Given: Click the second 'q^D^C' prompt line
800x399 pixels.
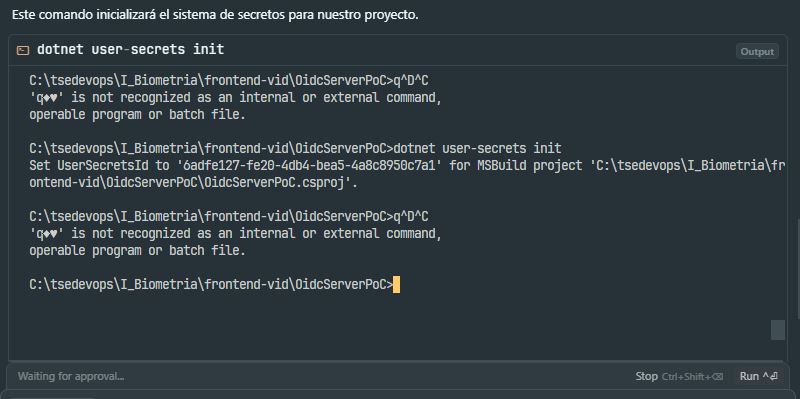Looking at the screenshot, I should pos(229,217).
